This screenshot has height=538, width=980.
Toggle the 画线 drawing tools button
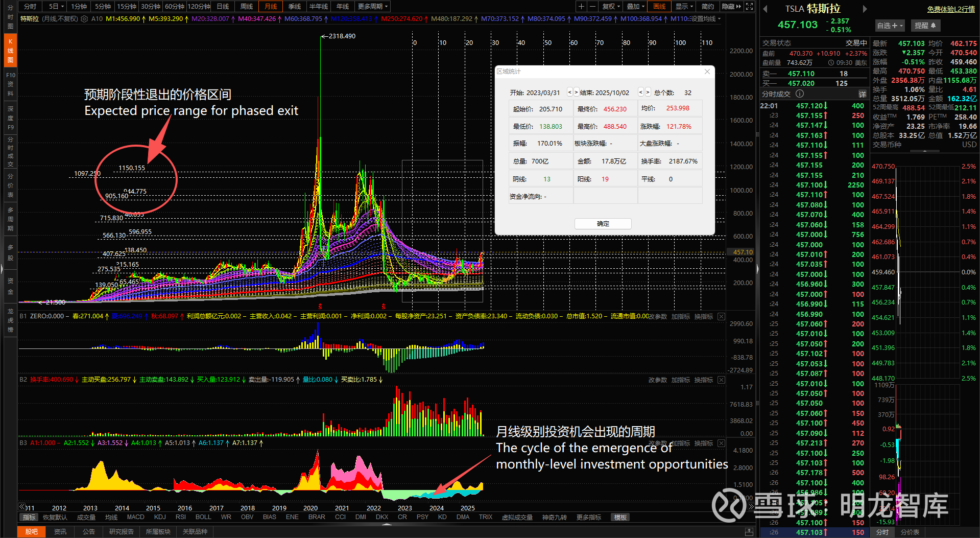pos(660,7)
